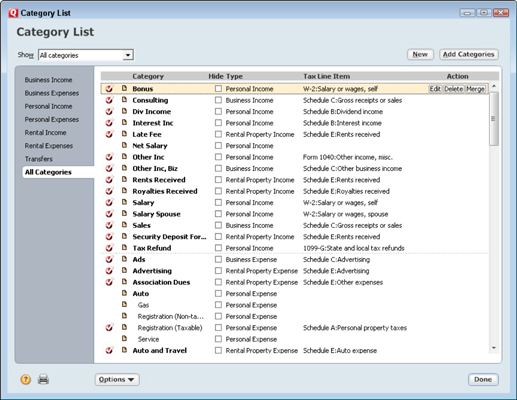
Task: Click the tax checkmark icon for Other Inc
Action: (109, 157)
